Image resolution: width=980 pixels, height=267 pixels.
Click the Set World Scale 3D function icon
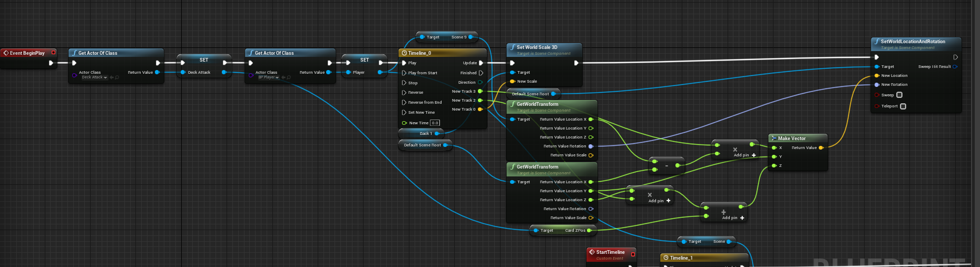pos(512,47)
